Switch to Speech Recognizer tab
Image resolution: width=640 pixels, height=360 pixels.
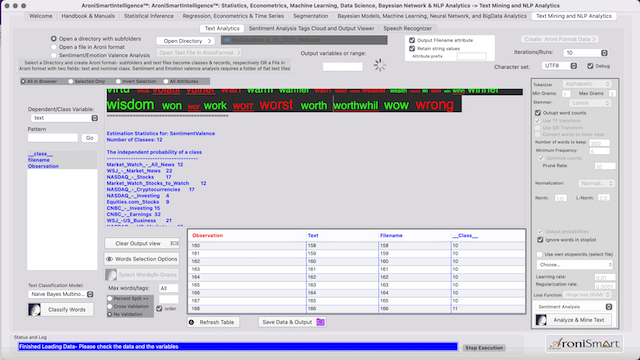[x=407, y=28]
